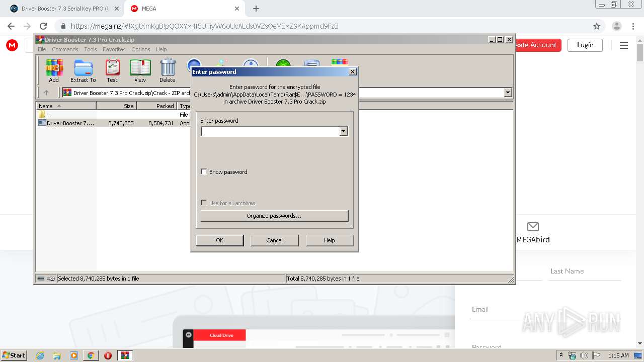Viewport: 644px width, 362px height.
Task: Click the network tray icon
Action: pos(572,355)
